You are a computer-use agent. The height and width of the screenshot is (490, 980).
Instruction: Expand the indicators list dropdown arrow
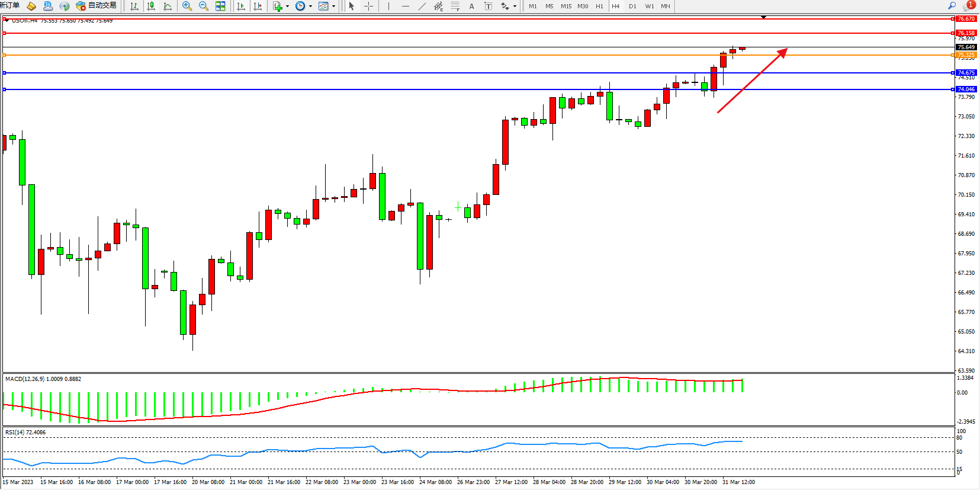coord(287,7)
